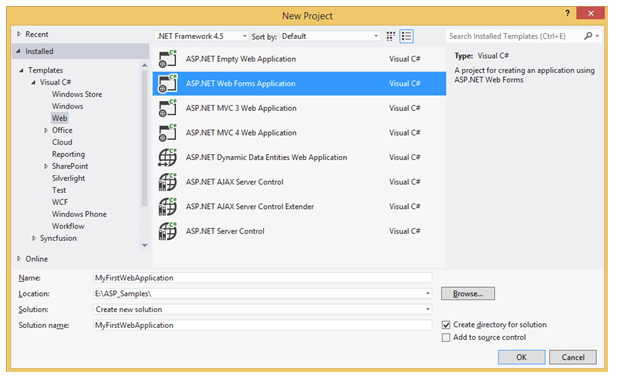Expand the Online section
The image size is (621, 380).
[19, 259]
